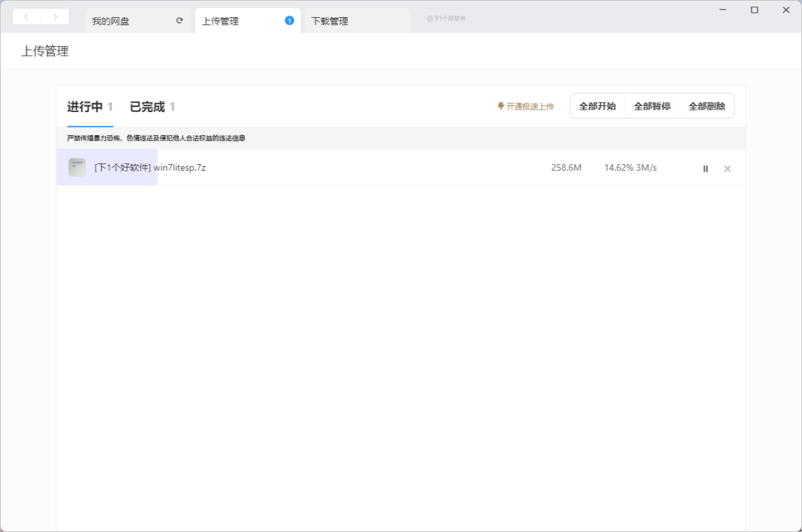The width and height of the screenshot is (802, 532).
Task: Switch to the 我的网盘 tab
Action: click(111, 22)
